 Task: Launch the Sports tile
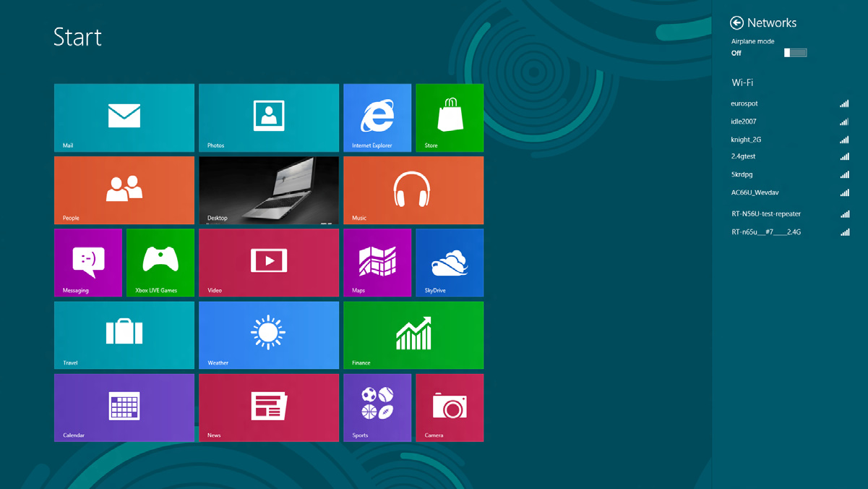pyautogui.click(x=377, y=408)
